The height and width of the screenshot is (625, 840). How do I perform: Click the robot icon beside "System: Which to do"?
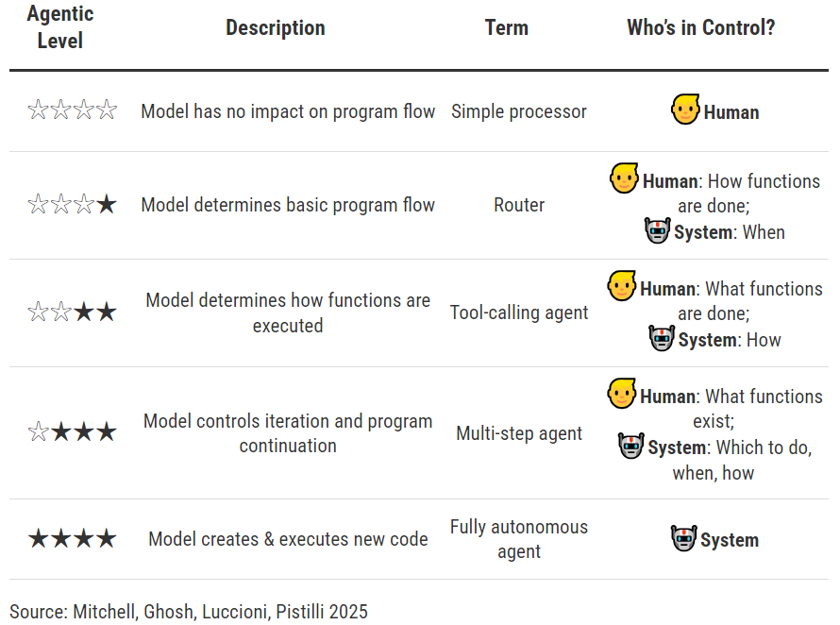click(x=631, y=446)
